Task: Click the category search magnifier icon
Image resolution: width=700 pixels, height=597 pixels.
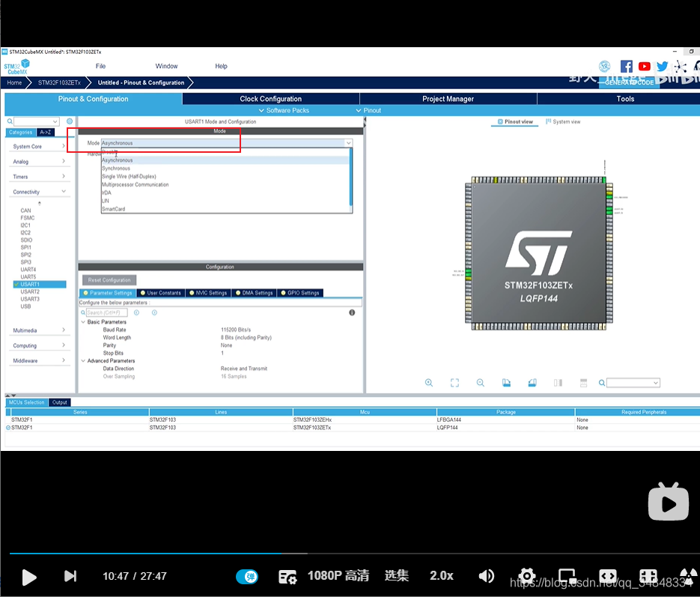Action: 10,121
